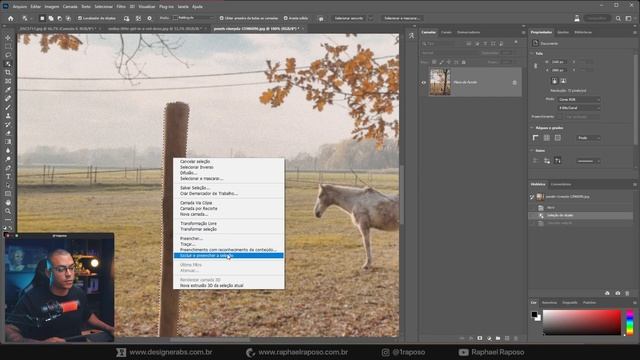Viewport: 640px width, 360px height.
Task: Switch to the Bibliotecas tab
Action: (583, 32)
